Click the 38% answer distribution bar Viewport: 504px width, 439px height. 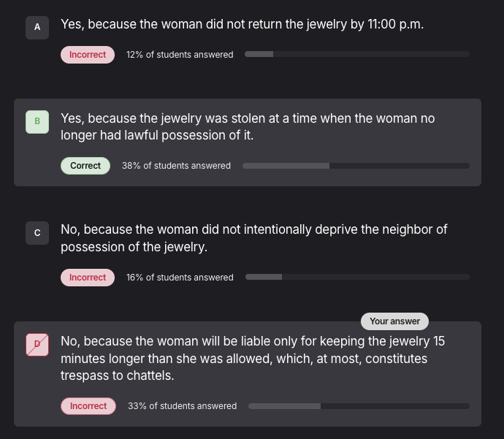coord(356,166)
